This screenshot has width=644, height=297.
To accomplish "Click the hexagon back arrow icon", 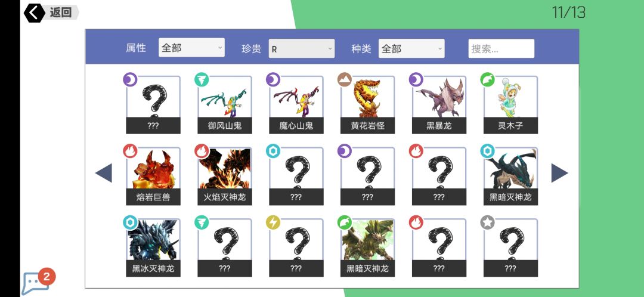I will [34, 13].
